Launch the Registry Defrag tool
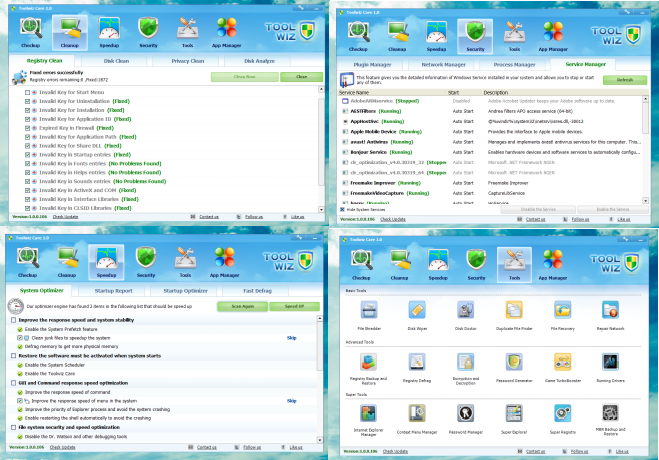659x460 pixels. pos(417,362)
